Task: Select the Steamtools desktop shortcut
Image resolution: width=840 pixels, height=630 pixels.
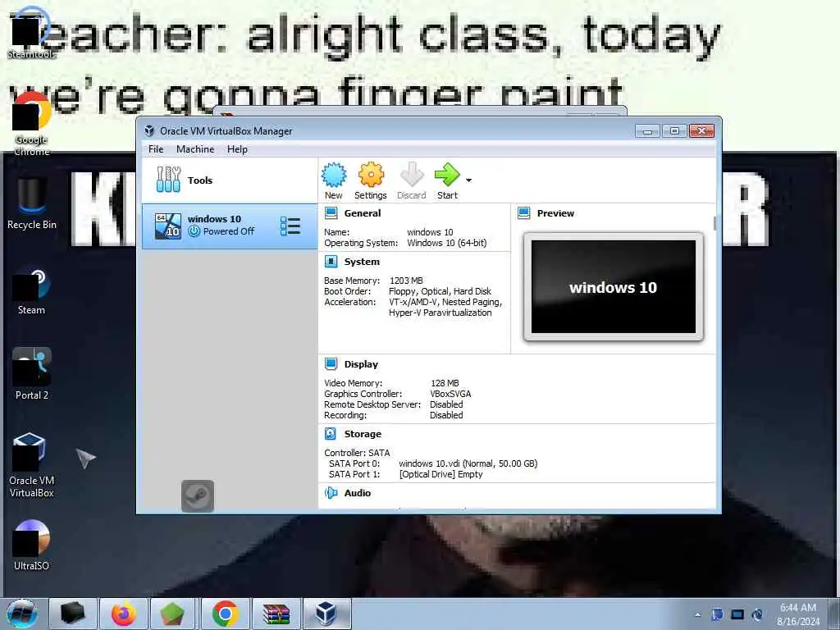Action: click(x=32, y=33)
